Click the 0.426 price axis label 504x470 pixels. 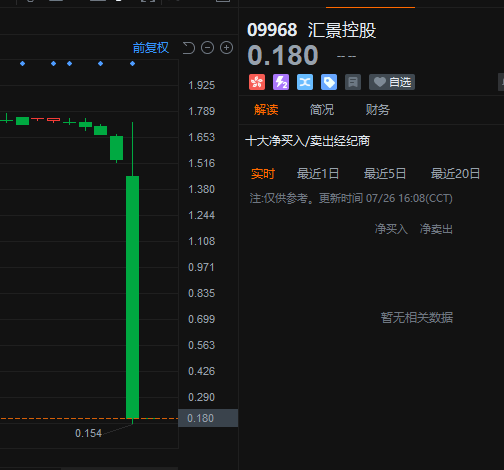point(202,371)
